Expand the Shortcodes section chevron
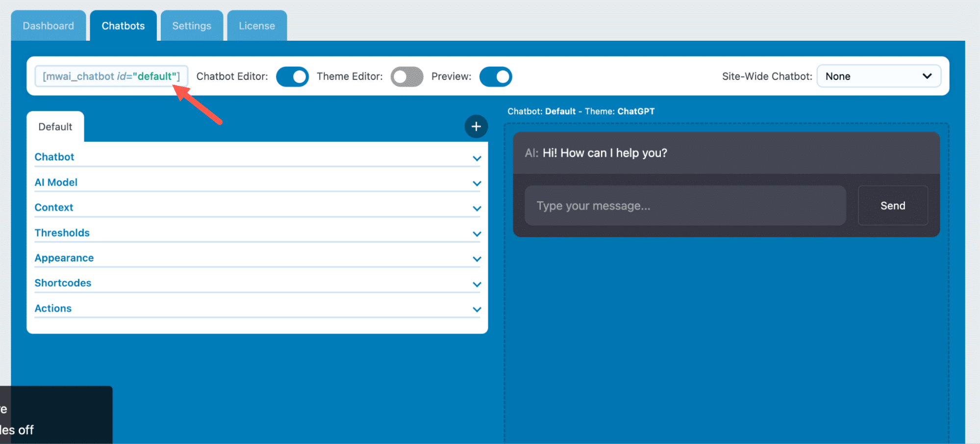 [477, 285]
